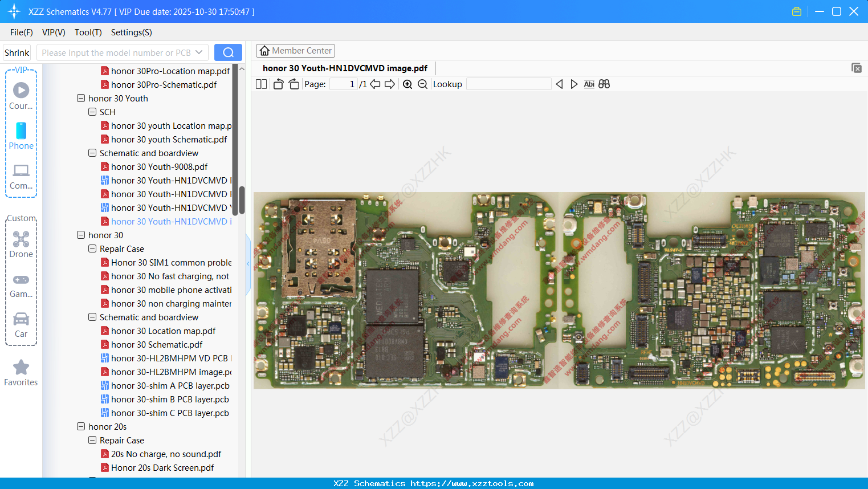This screenshot has height=489, width=868.
Task: Click the www.xzztools.com status bar link
Action: tap(472, 483)
